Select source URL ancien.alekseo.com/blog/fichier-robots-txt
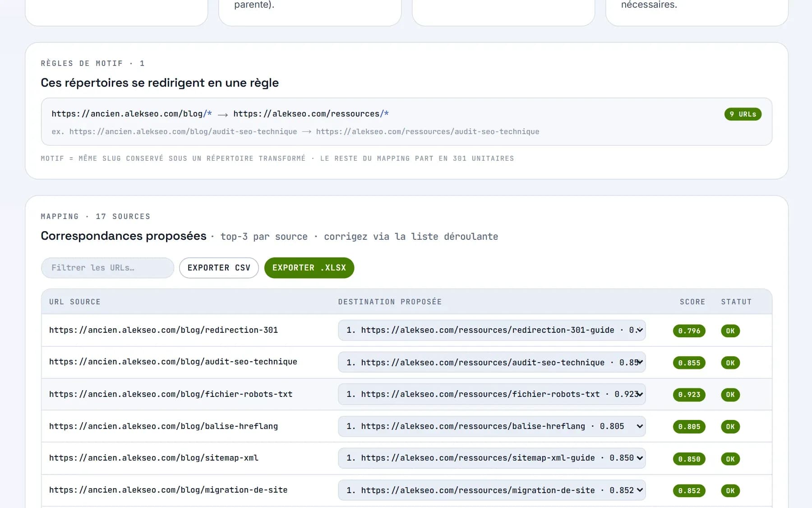812x508 pixels. 171,394
